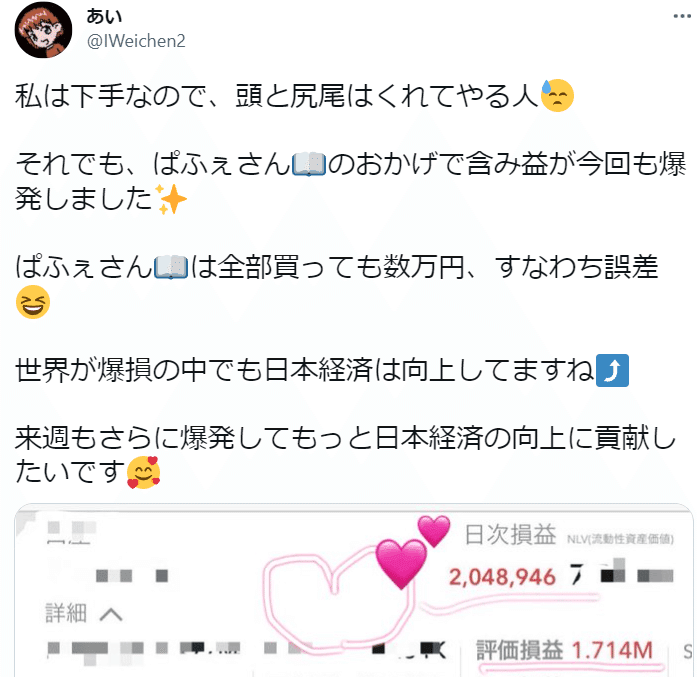The image size is (697, 677).
Task: Click the smiling face with hearts emoji
Action: tap(144, 473)
